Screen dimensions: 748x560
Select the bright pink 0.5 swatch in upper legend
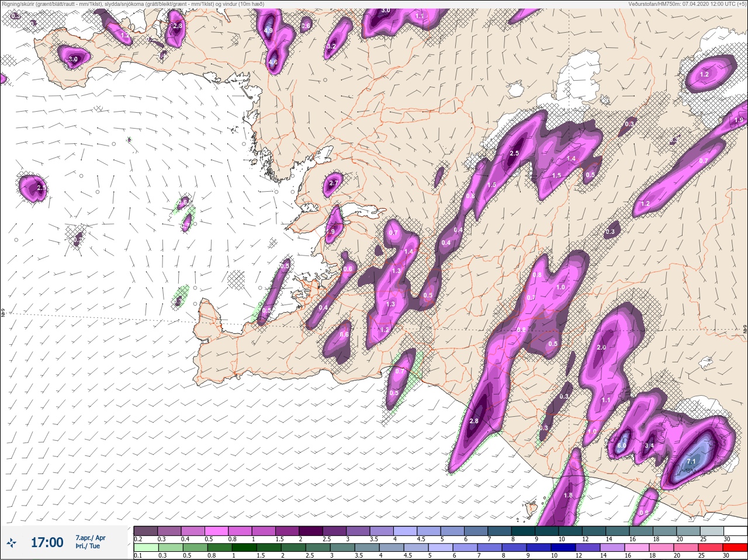(x=217, y=531)
